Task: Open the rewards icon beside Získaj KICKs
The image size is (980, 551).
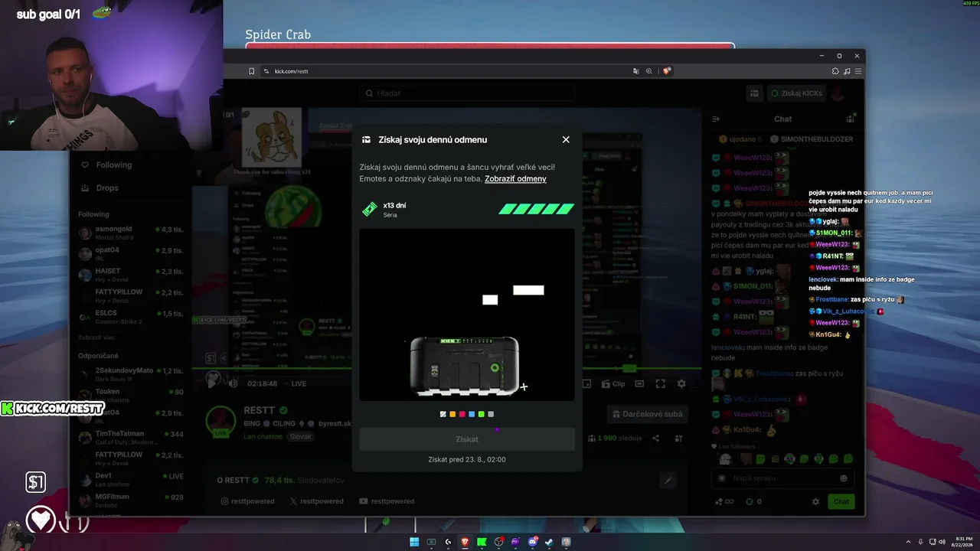Action: [x=754, y=93]
